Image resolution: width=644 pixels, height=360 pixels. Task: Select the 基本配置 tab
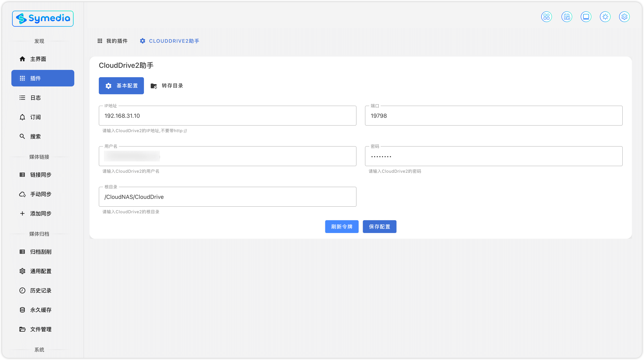point(121,86)
